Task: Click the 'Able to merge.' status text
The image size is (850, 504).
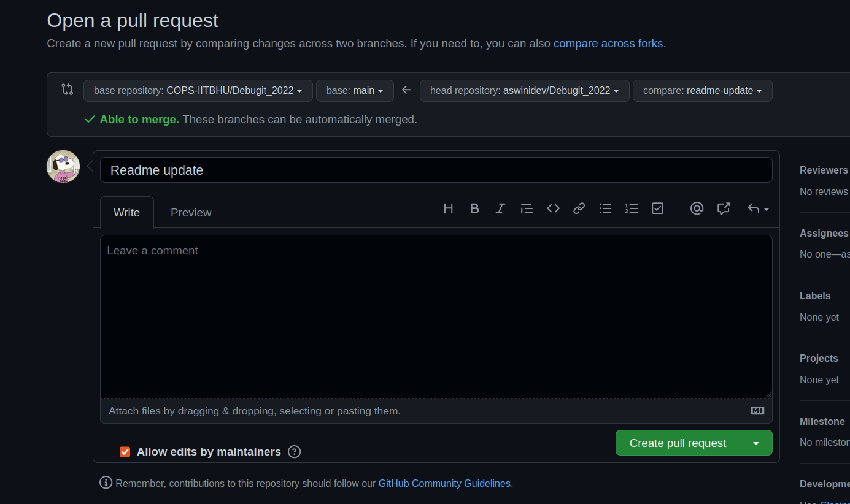Action: pos(139,120)
